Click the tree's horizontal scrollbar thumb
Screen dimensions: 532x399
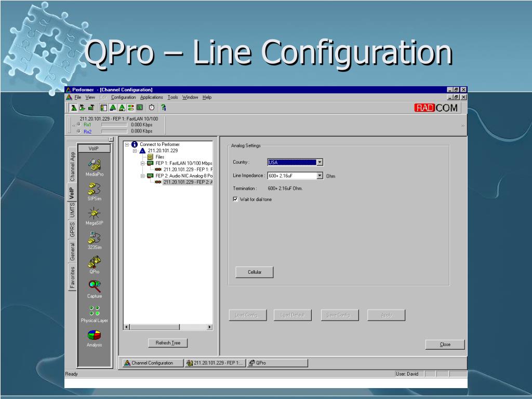[x=155, y=327]
